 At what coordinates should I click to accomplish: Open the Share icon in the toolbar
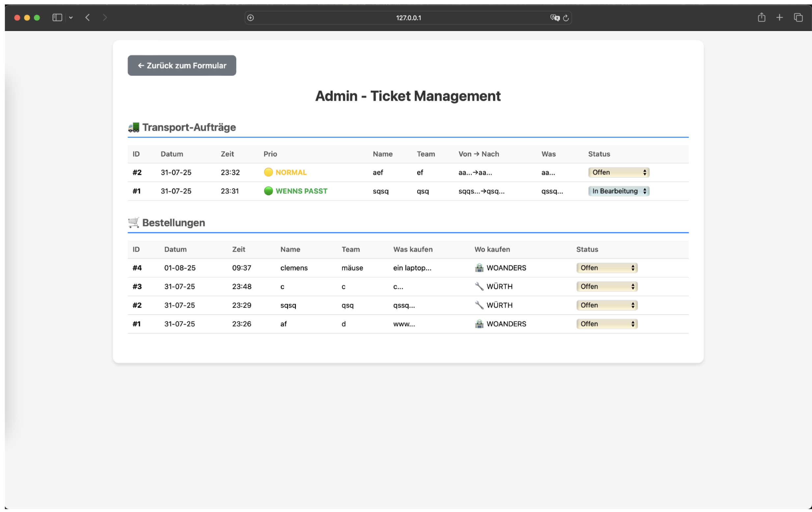coord(762,17)
